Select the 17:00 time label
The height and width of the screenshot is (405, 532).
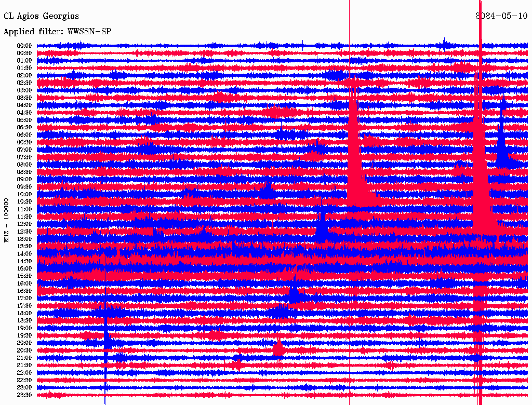24,299
